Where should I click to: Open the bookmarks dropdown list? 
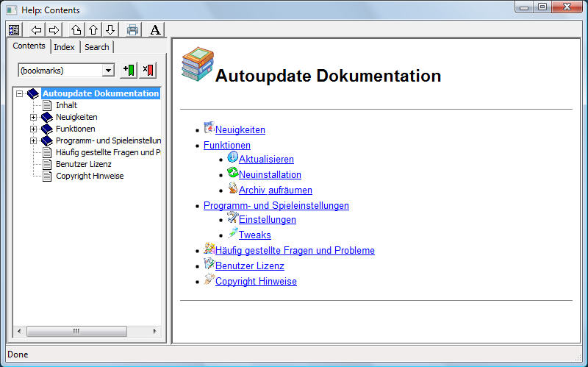point(109,70)
